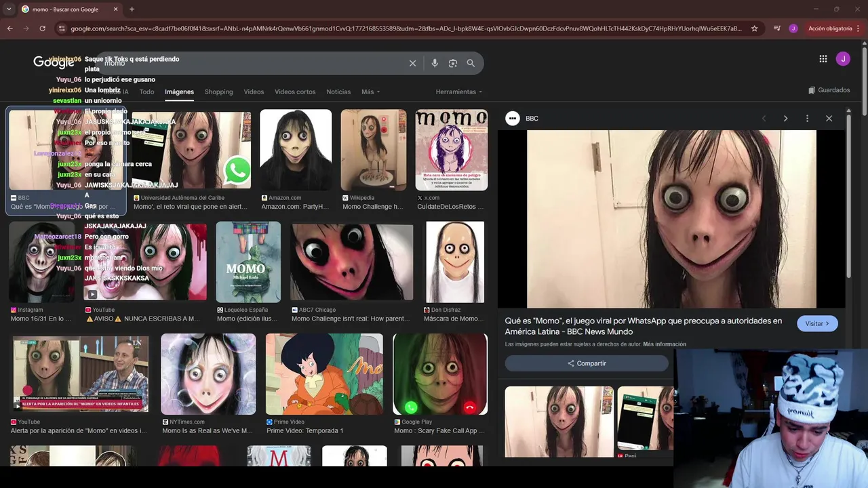This screenshot has width=868, height=488.
Task: Open the Chrome profile icon in toolbar
Action: coord(793,28)
